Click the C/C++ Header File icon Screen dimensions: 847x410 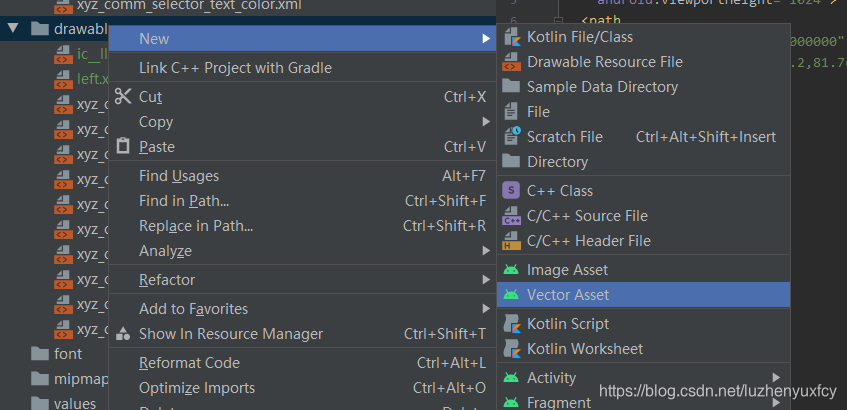(x=511, y=240)
